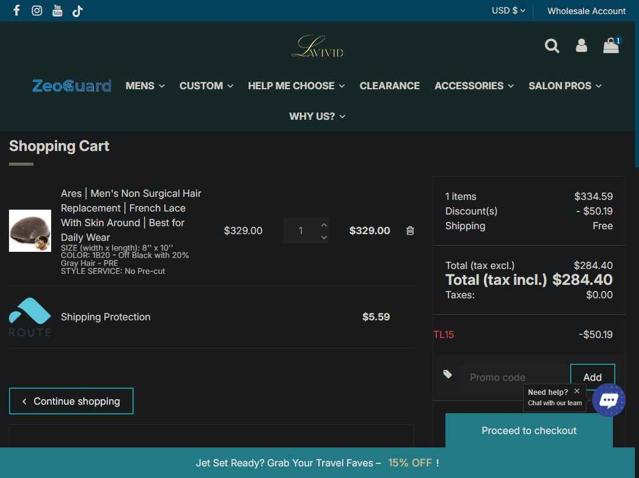Click the Promo code input field

point(515,377)
